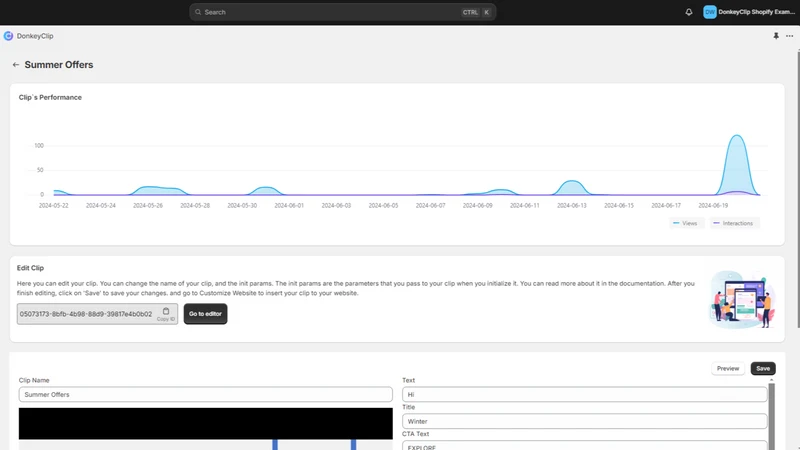Viewport: 800px width, 450px height.
Task: Click the page's main vertical scrollbar
Action: pyautogui.click(x=798, y=189)
